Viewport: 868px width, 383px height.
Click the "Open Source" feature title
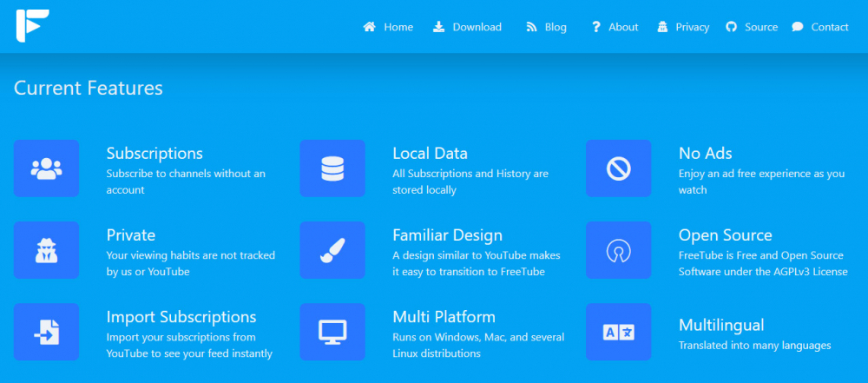tap(725, 235)
